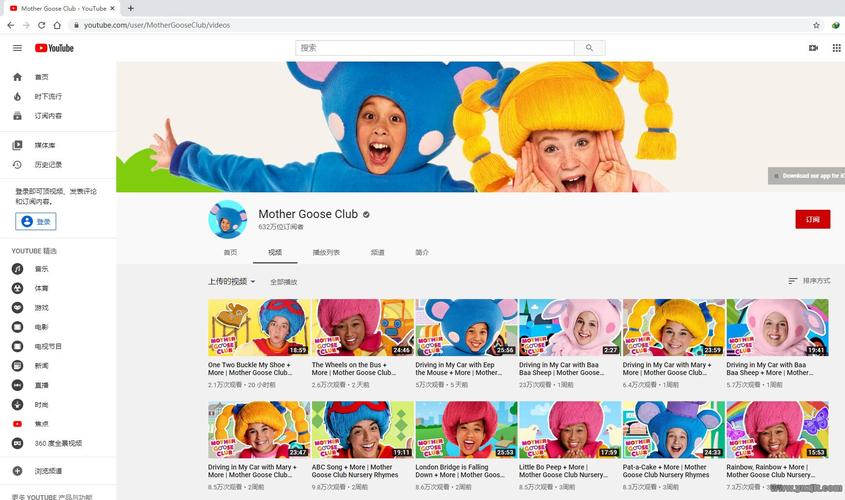This screenshot has width=845, height=500.
Task: Go back with browser back arrow
Action: coord(11,25)
